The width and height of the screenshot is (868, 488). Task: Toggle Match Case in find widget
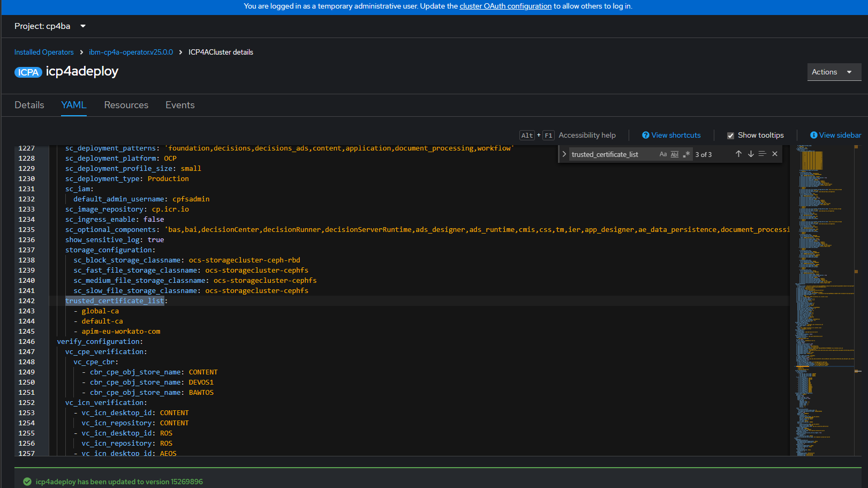coord(663,154)
